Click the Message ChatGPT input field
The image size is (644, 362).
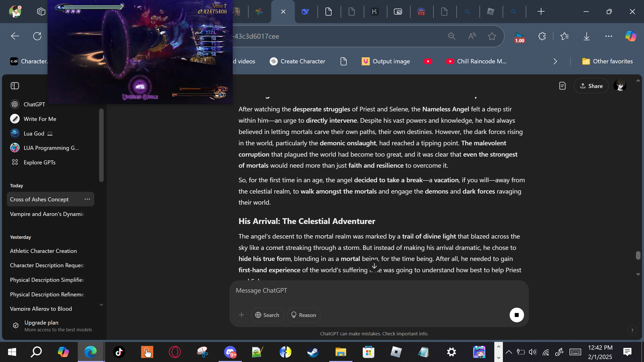pos(379,291)
